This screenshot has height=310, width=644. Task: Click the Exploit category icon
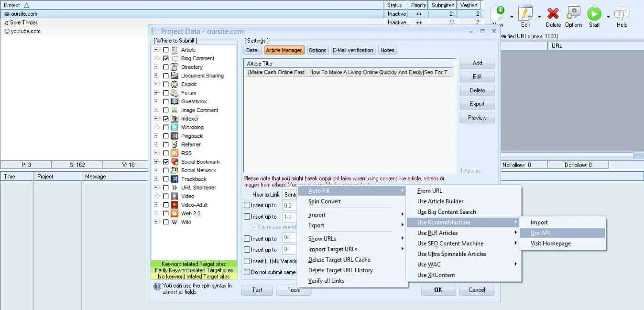point(175,84)
